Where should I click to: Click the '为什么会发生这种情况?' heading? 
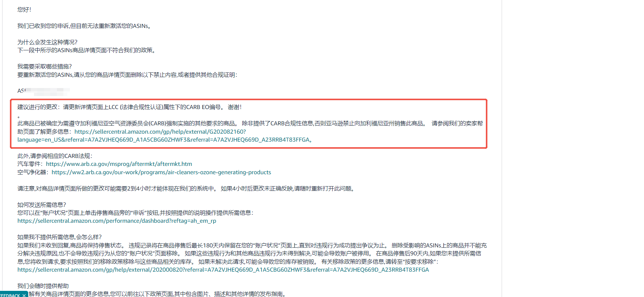[47, 42]
